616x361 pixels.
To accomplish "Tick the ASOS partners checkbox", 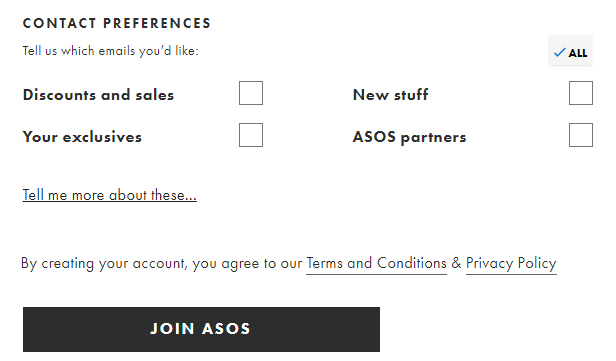I will (581, 135).
